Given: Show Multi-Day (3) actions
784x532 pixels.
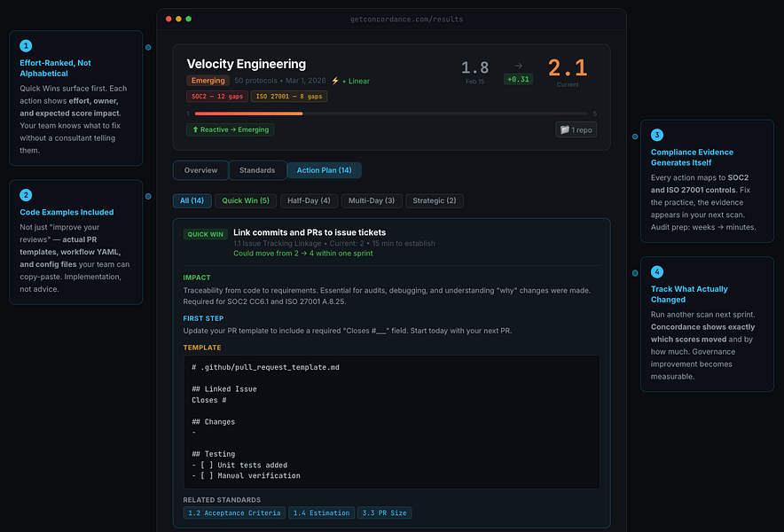Looking at the screenshot, I should [x=372, y=200].
